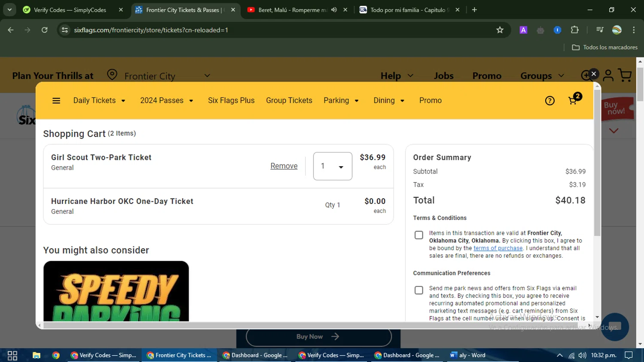Open Todos los marcadores bookmarks folder
Image resolution: width=644 pixels, height=362 pixels.
[605, 47]
